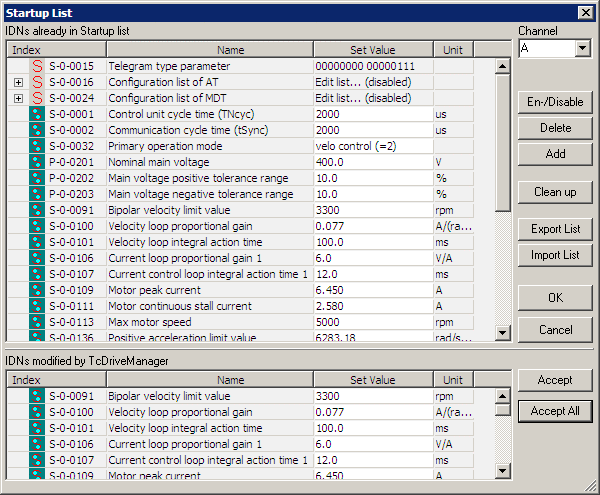
Task: Click the red S icon beside S-0-0024
Action: coord(37,98)
